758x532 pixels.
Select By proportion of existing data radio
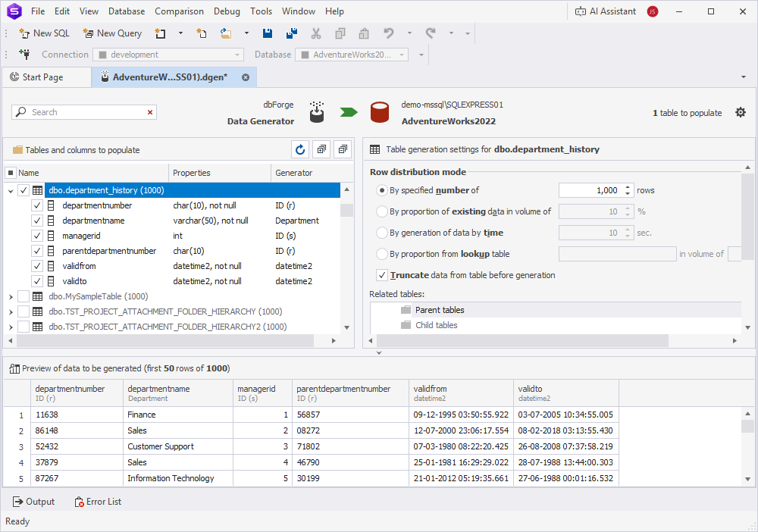(382, 211)
